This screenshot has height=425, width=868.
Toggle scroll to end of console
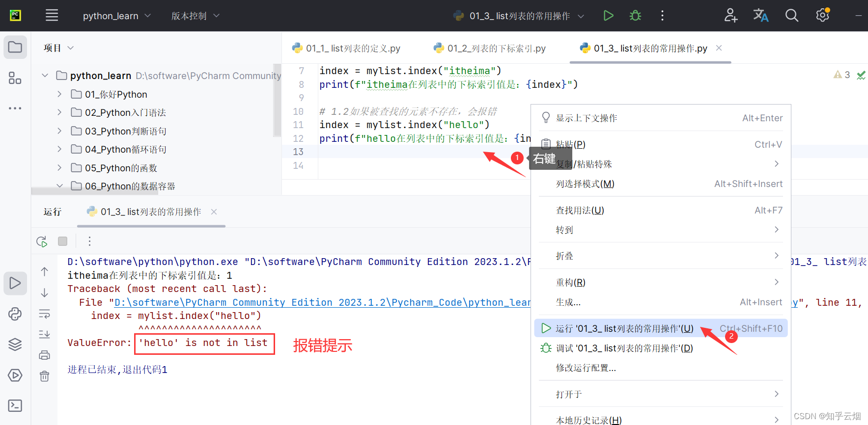pyautogui.click(x=44, y=334)
